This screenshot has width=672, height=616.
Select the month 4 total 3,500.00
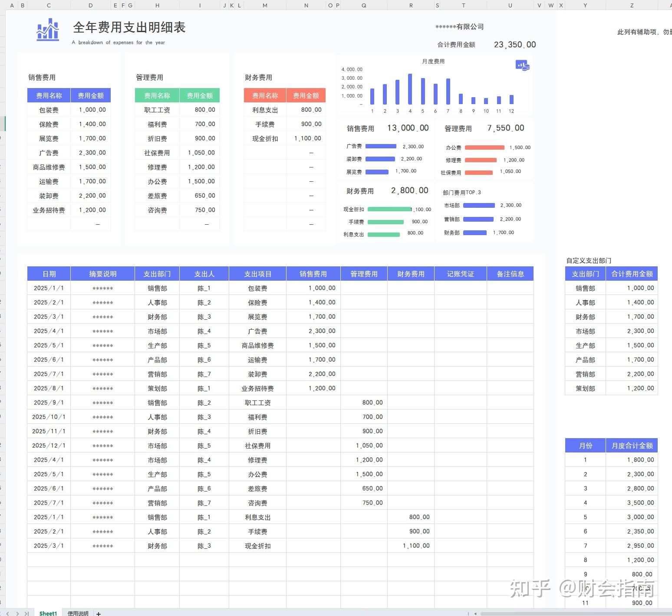click(x=632, y=503)
